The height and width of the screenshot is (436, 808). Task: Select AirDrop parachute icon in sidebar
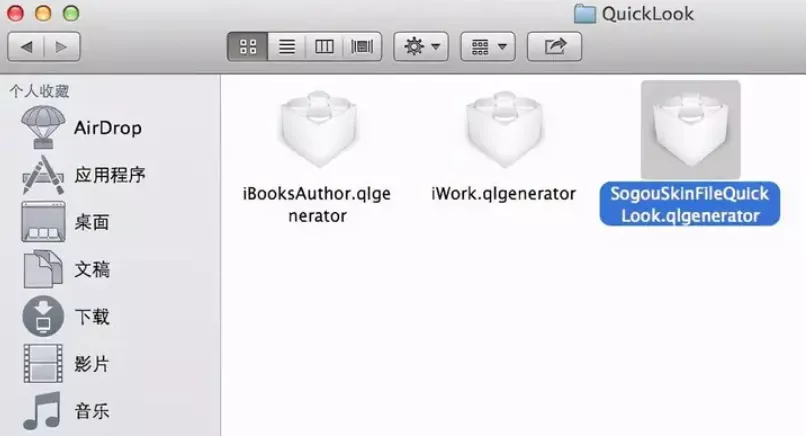point(43,127)
